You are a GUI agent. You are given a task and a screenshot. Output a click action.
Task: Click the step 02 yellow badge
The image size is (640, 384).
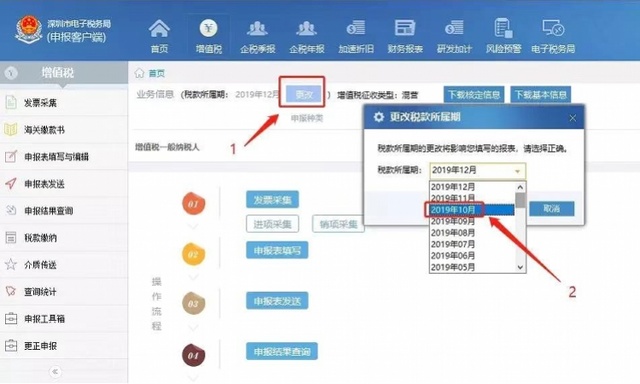[x=193, y=254]
